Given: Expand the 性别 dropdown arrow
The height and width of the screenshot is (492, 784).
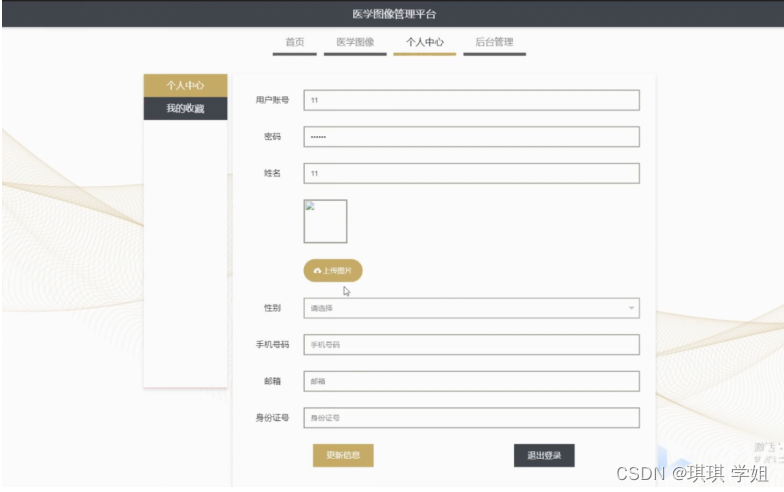Looking at the screenshot, I should (x=631, y=308).
